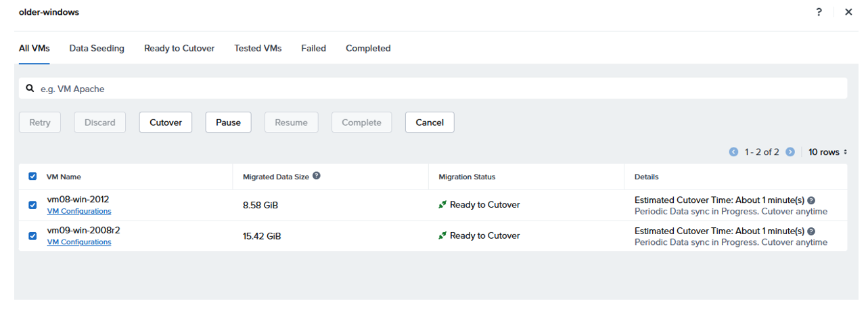
Task: Click the VM search input field
Action: click(433, 89)
